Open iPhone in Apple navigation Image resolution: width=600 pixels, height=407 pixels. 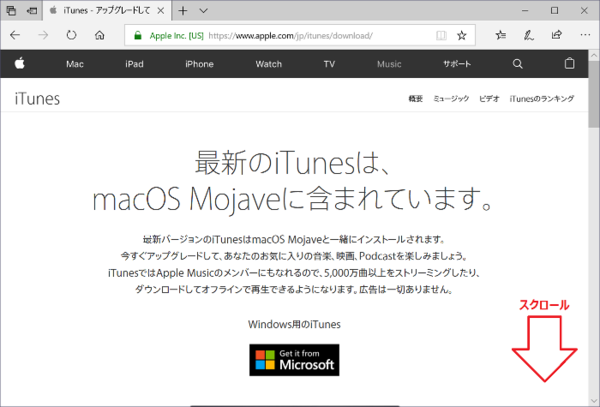coord(199,64)
